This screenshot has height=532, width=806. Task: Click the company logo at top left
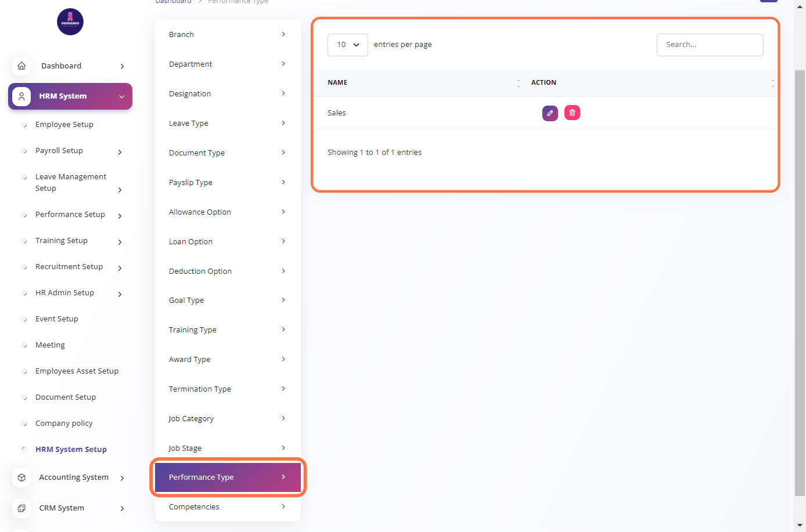(70, 22)
